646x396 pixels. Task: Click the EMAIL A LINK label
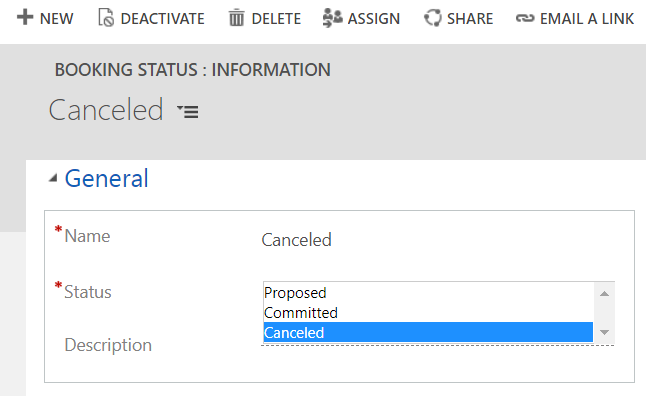(587, 19)
